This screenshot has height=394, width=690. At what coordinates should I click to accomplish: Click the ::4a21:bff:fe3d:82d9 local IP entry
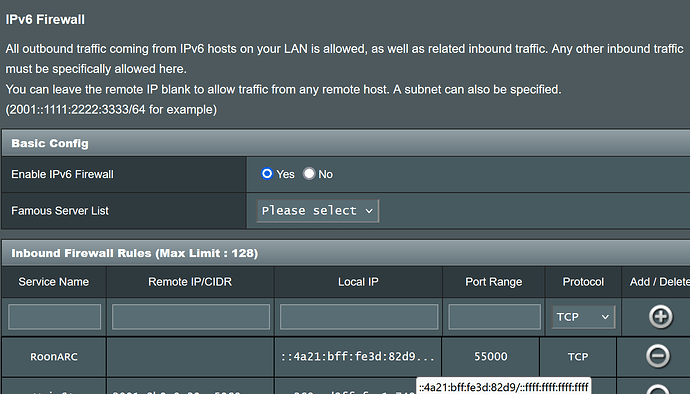click(x=358, y=357)
